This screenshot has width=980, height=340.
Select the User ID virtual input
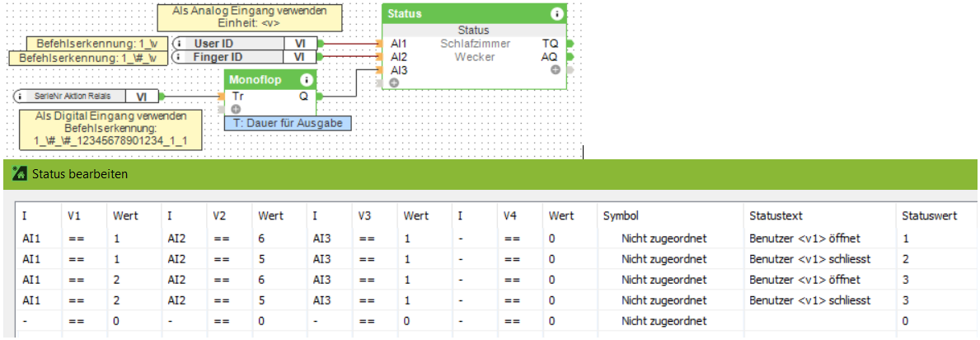[x=244, y=44]
